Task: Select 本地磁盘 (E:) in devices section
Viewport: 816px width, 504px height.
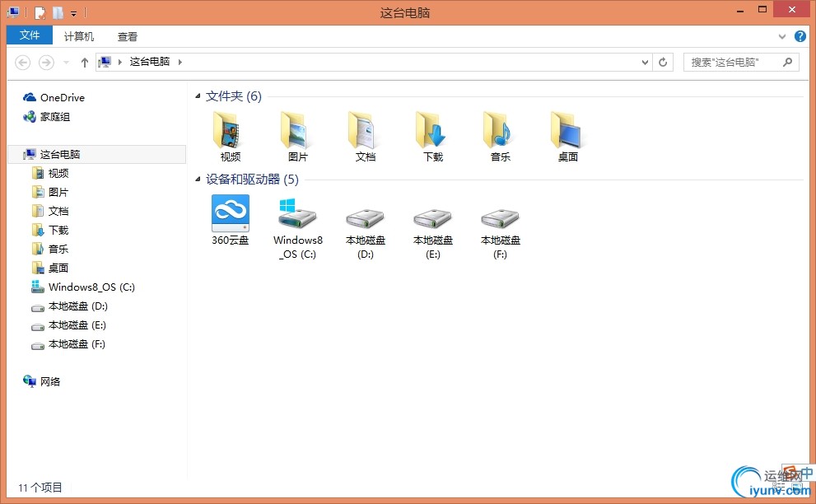Action: tap(433, 231)
